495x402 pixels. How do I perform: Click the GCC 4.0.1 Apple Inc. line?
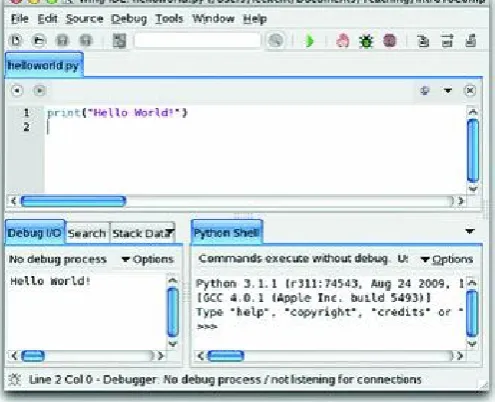[x=313, y=298]
